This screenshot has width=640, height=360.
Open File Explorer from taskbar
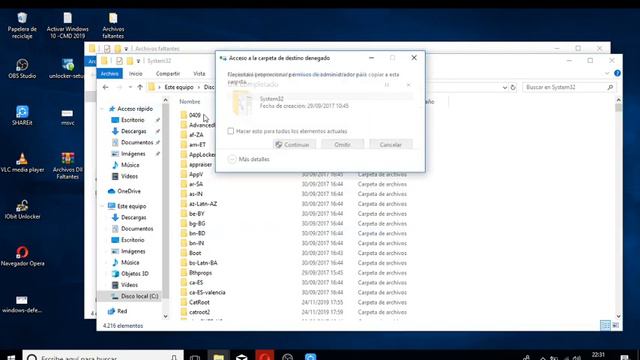pos(218,356)
